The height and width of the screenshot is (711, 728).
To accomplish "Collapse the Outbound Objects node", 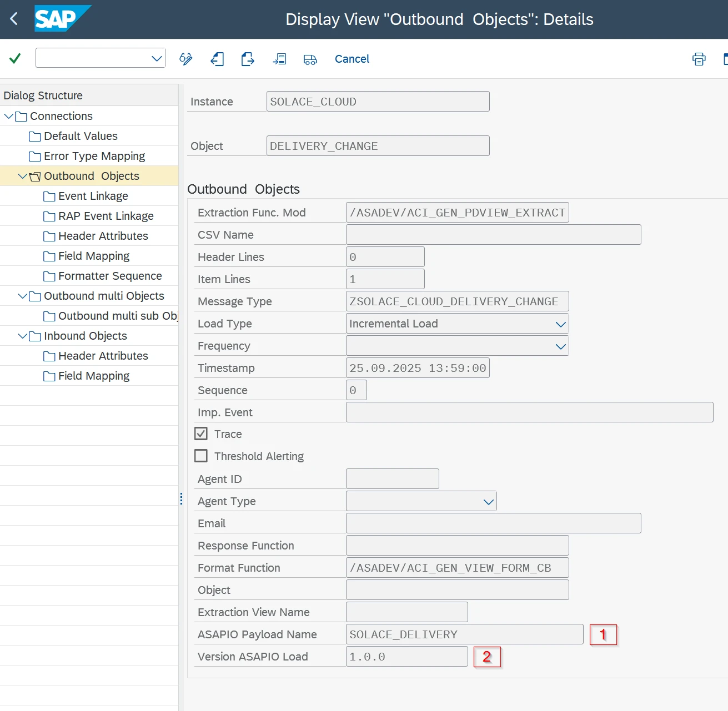I will pyautogui.click(x=22, y=176).
